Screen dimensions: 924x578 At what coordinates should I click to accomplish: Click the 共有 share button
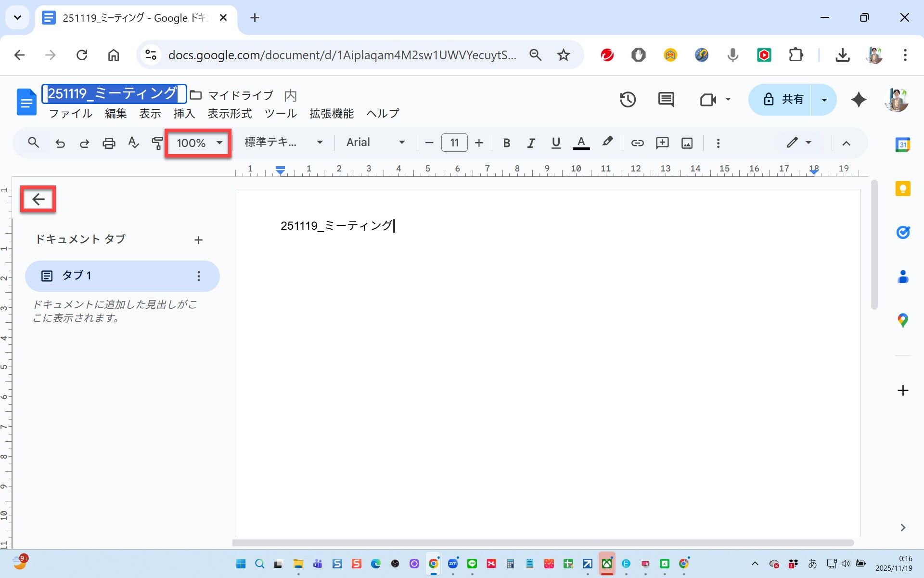click(x=783, y=100)
